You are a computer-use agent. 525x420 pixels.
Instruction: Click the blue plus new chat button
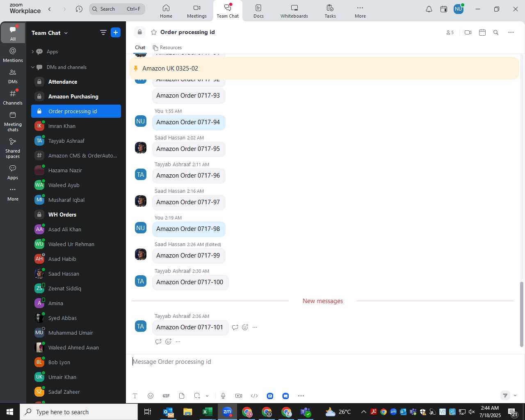point(116,32)
